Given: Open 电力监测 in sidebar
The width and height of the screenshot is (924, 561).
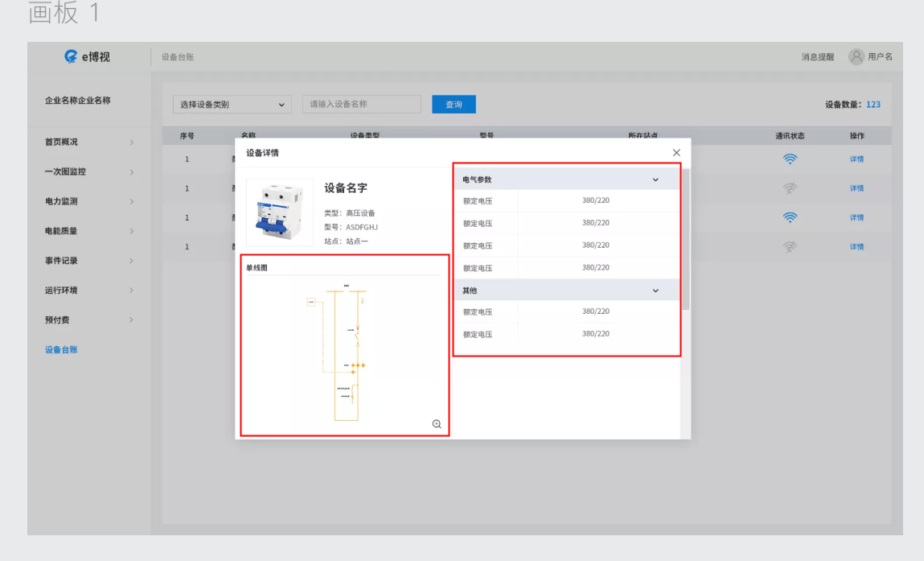Looking at the screenshot, I should click(88, 201).
